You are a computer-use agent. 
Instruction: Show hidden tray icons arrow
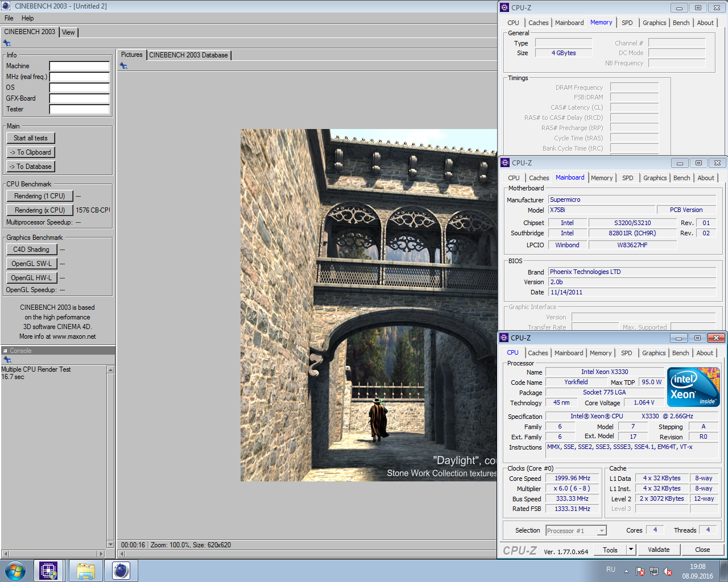point(626,571)
